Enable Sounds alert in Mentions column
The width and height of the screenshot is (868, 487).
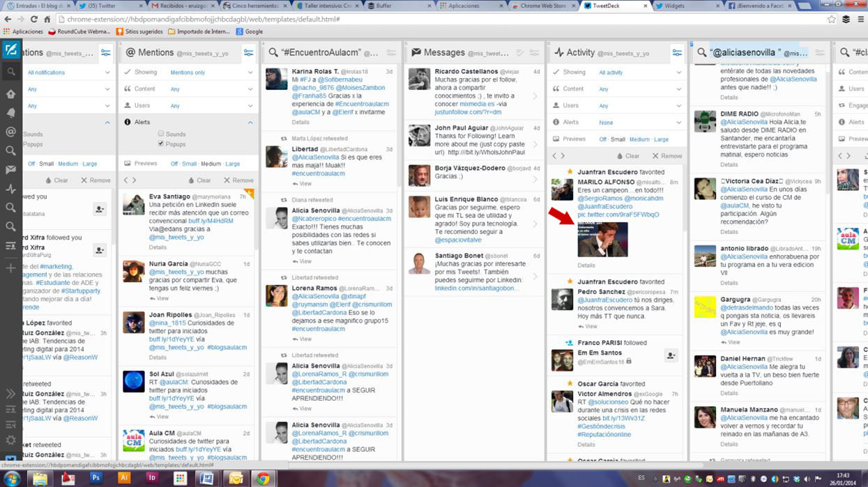[x=161, y=134]
